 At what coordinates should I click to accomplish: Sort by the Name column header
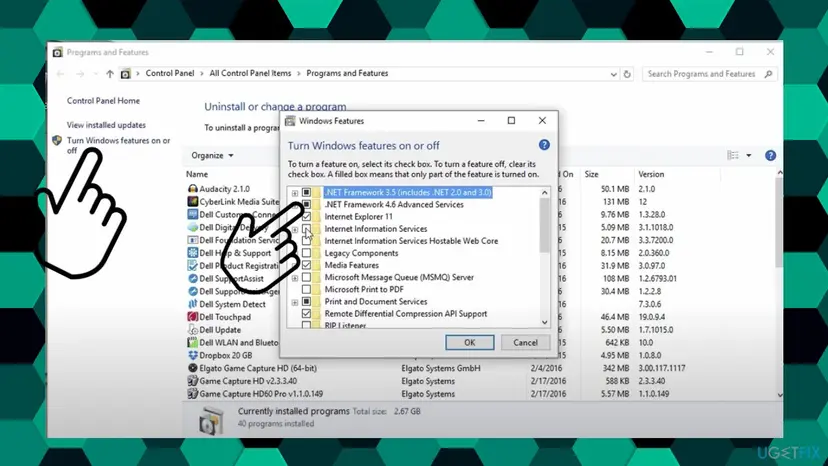coord(197,174)
